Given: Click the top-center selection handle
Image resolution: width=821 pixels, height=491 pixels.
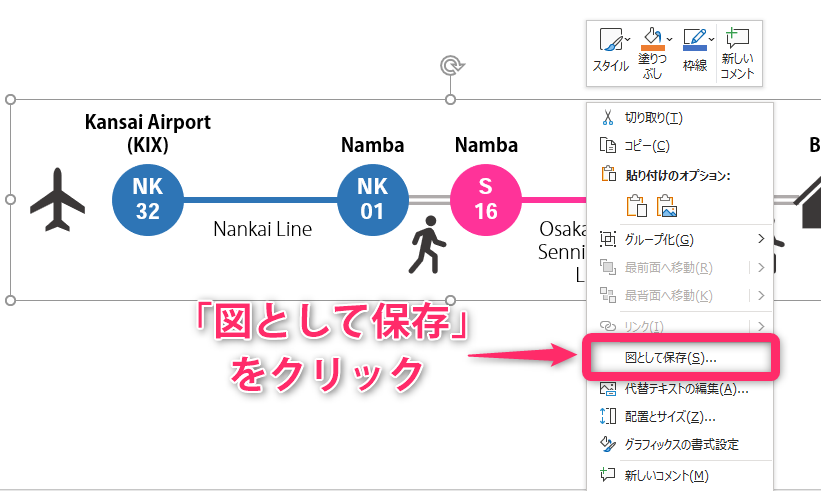Looking at the screenshot, I should tap(450, 99).
